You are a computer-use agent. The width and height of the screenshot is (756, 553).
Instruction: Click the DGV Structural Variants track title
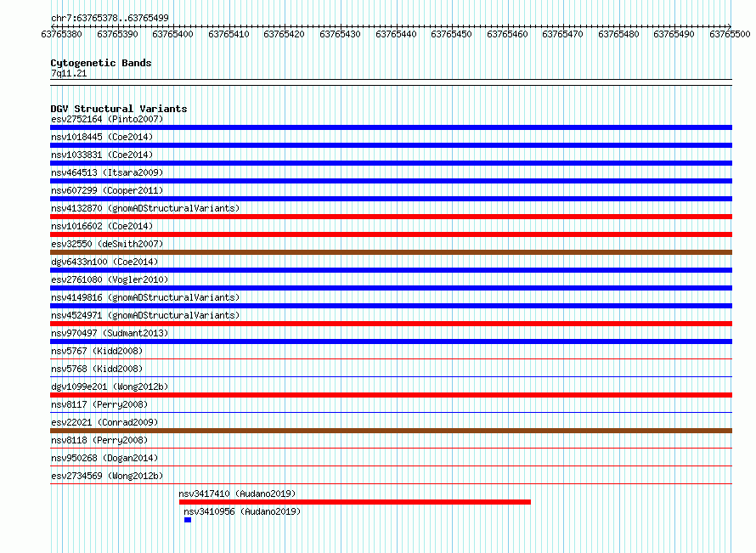coord(119,109)
